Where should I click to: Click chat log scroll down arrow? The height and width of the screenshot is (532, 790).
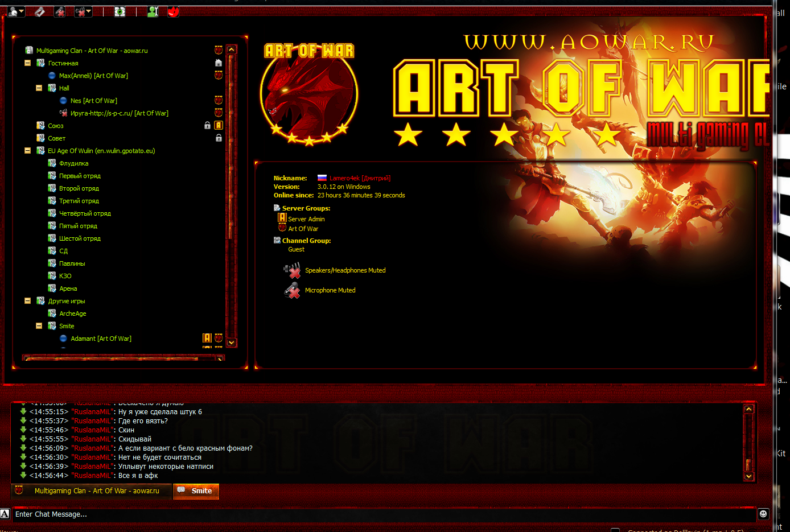point(749,476)
